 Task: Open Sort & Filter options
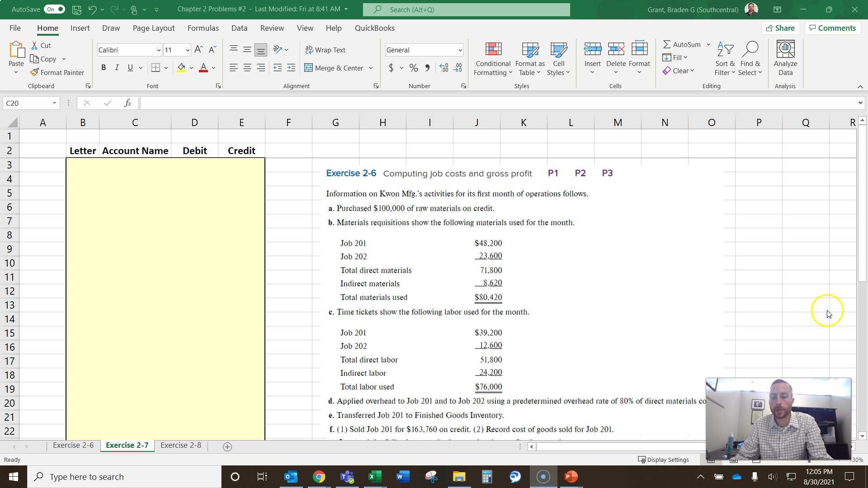724,59
